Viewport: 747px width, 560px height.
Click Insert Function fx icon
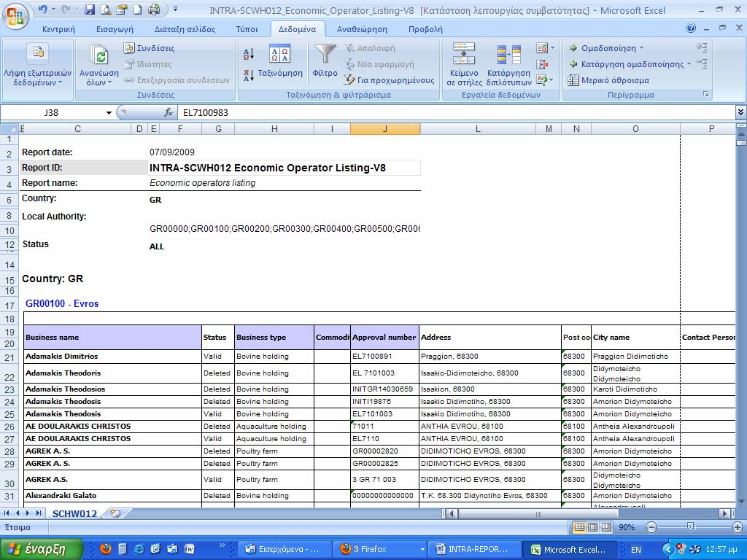point(169,113)
